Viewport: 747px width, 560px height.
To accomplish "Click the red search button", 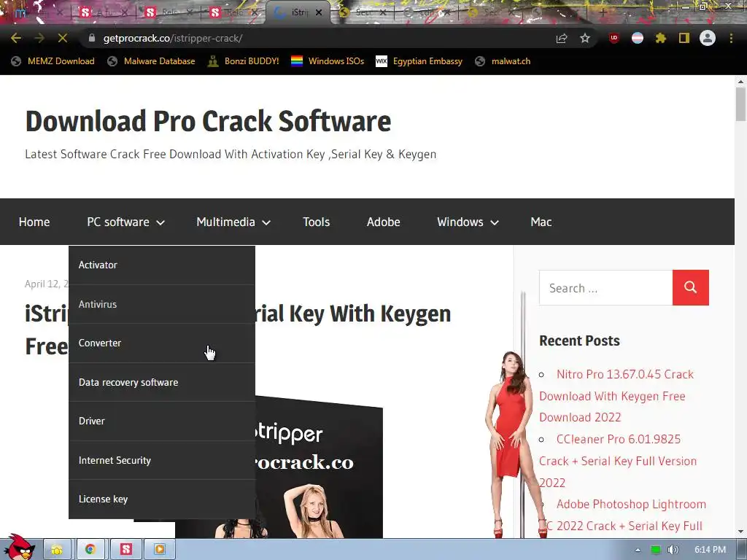I will 691,287.
